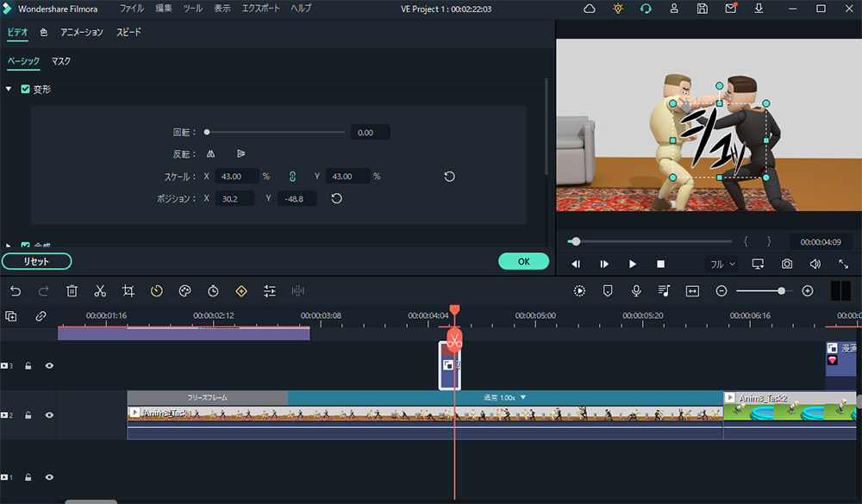Click the scissors split icon in timeline toolbar
The image size is (862, 504).
pos(100,291)
